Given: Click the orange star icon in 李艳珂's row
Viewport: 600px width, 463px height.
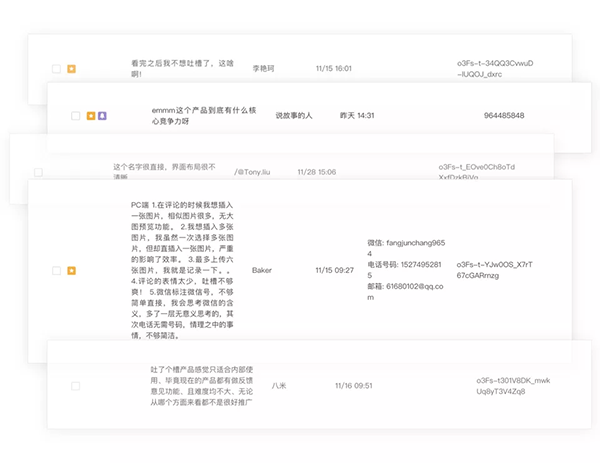Looking at the screenshot, I should 71,69.
